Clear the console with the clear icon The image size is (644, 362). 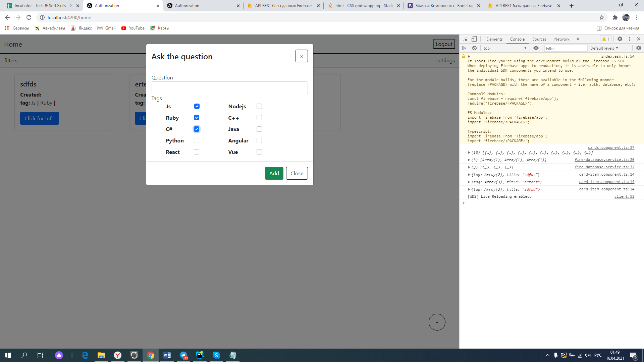click(x=474, y=48)
